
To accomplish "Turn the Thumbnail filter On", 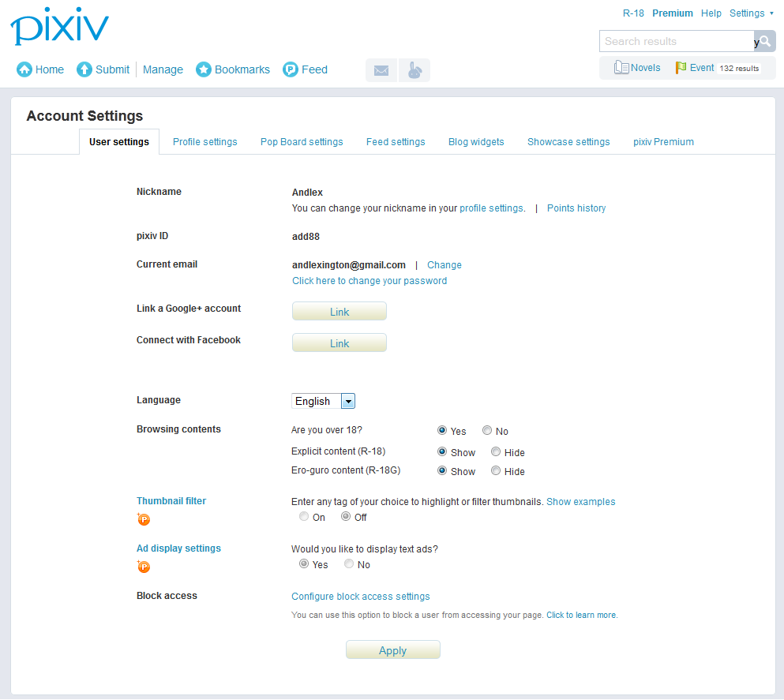I will 304,517.
